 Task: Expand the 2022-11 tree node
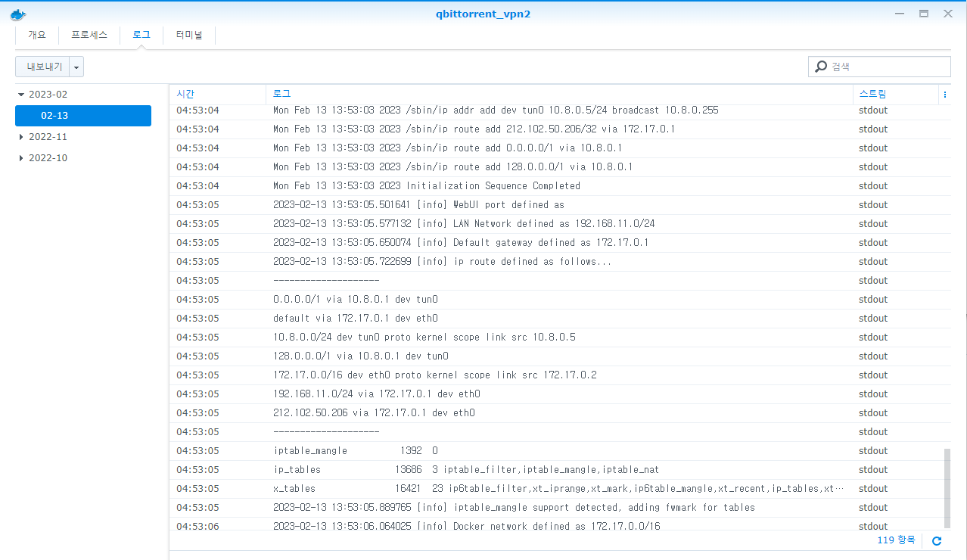(x=21, y=137)
